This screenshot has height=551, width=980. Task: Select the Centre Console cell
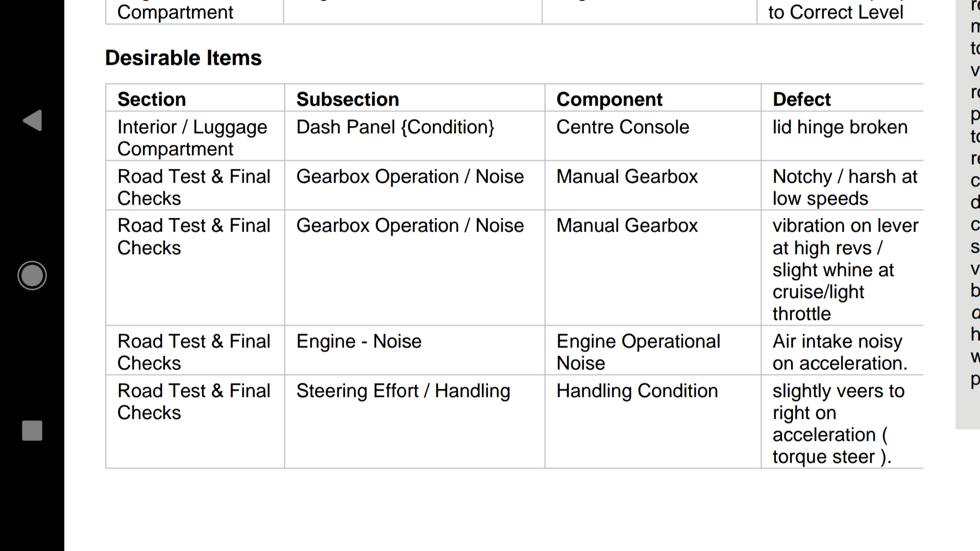coord(623,127)
